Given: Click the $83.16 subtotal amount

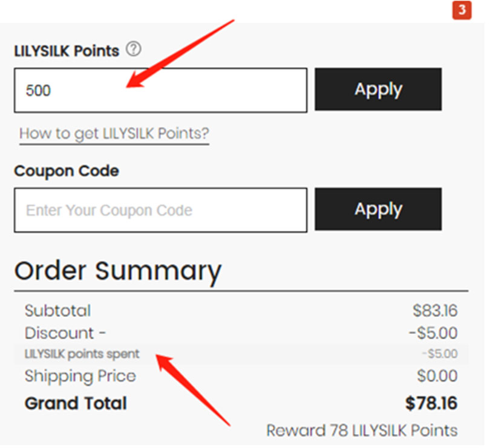Looking at the screenshot, I should pos(435,311).
